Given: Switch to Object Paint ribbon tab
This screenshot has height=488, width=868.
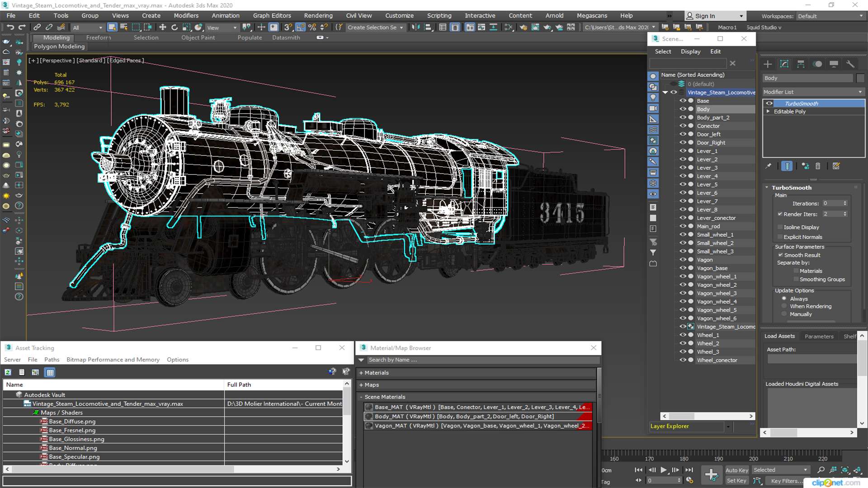Looking at the screenshot, I should click(x=198, y=38).
